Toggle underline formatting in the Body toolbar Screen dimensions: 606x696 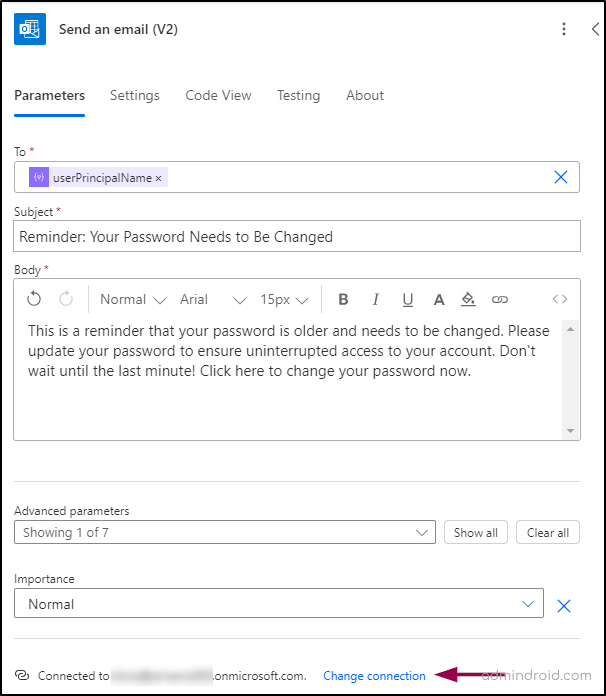click(407, 299)
